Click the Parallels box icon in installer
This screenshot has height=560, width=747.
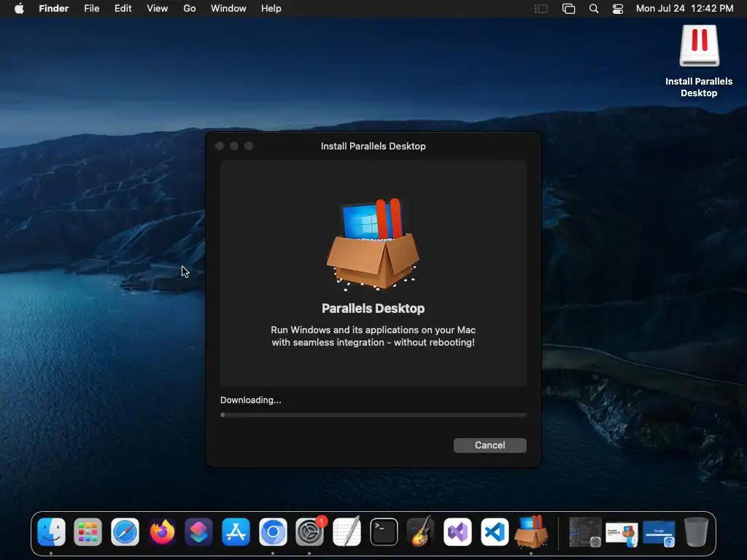pos(373,244)
